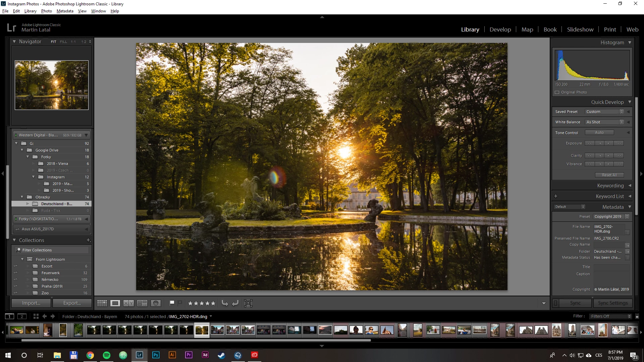The height and width of the screenshot is (362, 644).
Task: Switch to Develop module
Action: pos(500,29)
